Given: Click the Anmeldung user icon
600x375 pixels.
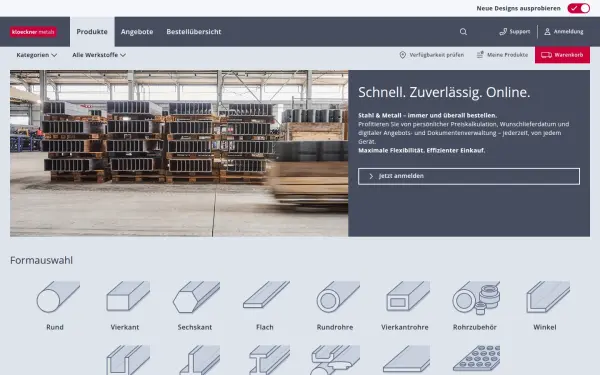Looking at the screenshot, I should pos(547,32).
